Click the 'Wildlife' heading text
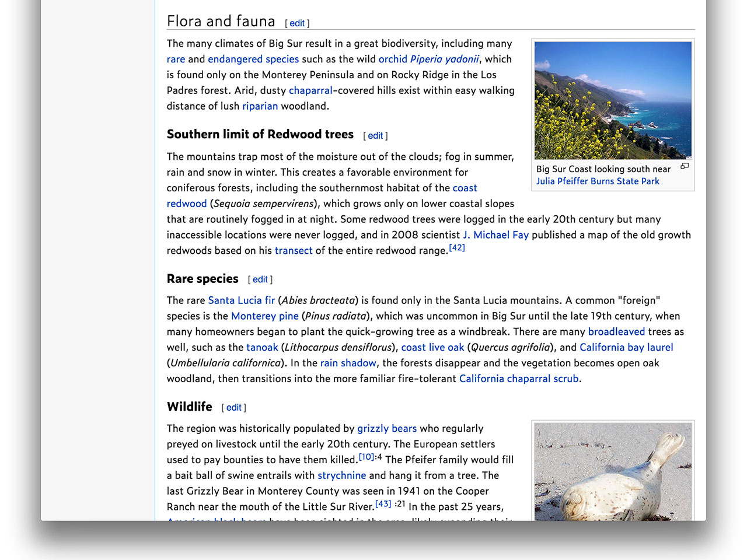The height and width of the screenshot is (560, 747). pyautogui.click(x=190, y=407)
